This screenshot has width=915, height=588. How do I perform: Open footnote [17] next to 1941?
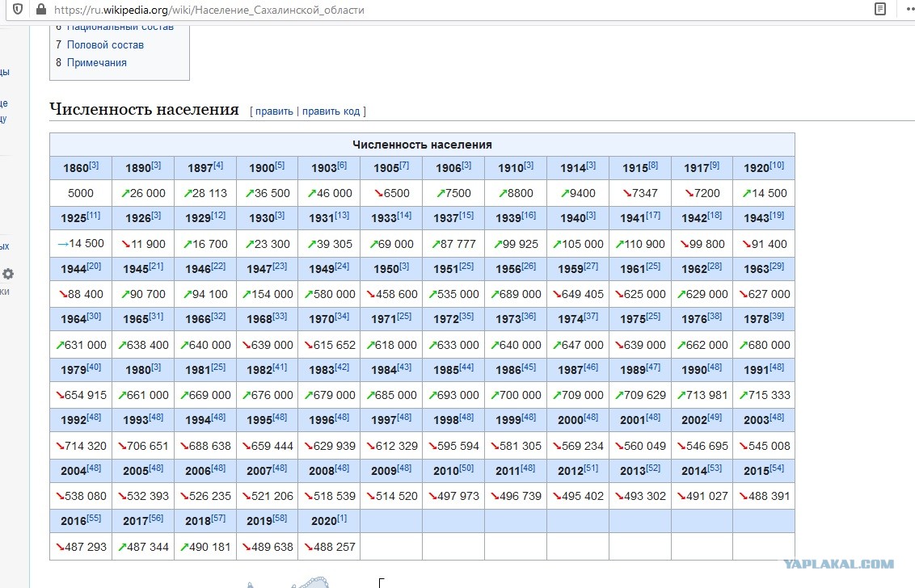[x=653, y=215]
